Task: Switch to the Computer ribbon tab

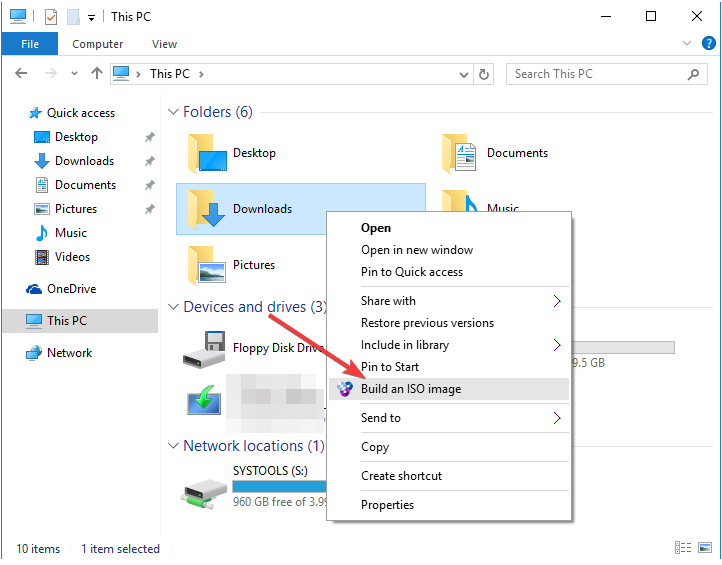Action: pyautogui.click(x=98, y=44)
